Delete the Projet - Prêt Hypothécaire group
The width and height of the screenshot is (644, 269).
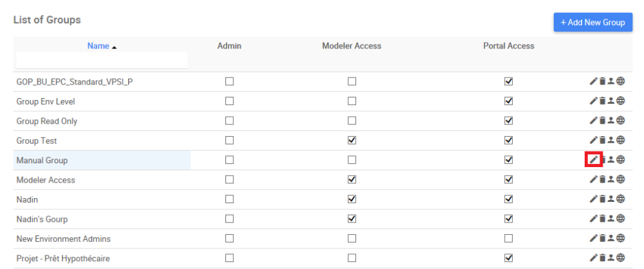point(603,258)
